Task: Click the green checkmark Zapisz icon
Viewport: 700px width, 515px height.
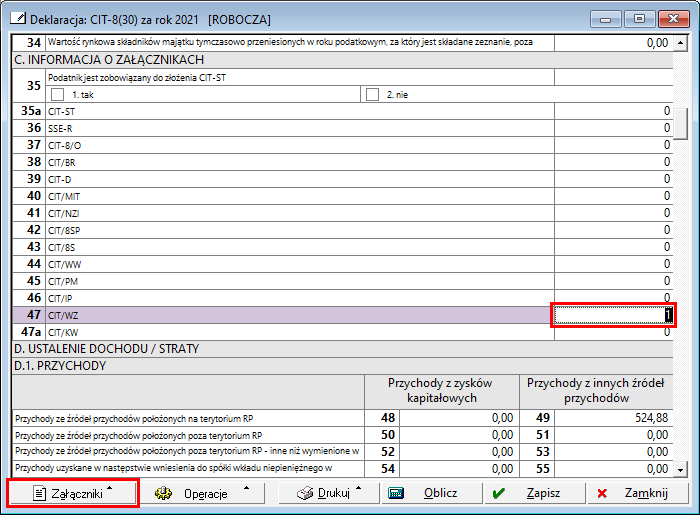Action: pos(498,493)
